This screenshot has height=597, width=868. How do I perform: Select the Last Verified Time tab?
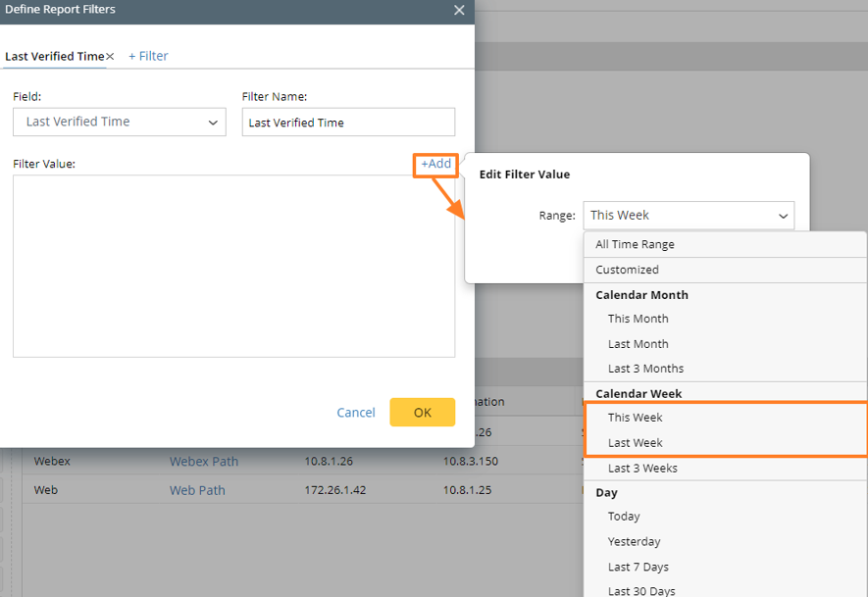click(54, 57)
